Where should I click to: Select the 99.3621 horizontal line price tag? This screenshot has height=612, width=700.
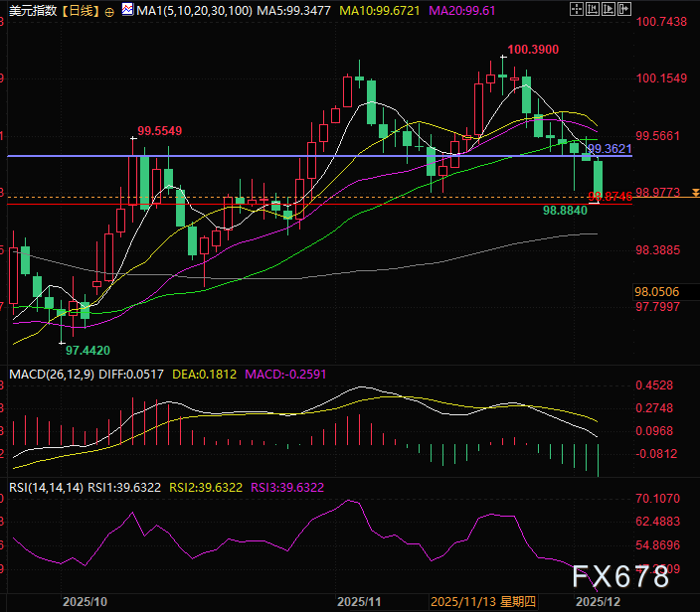pos(610,148)
